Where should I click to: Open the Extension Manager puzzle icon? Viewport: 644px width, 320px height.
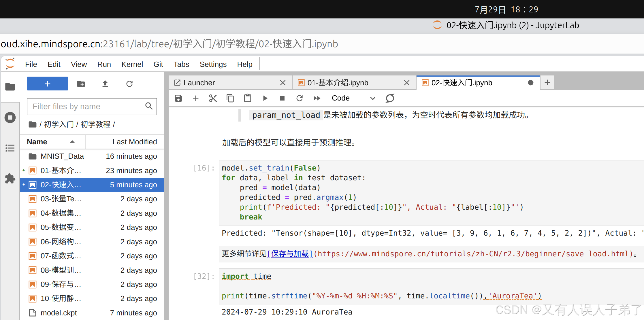click(10, 179)
